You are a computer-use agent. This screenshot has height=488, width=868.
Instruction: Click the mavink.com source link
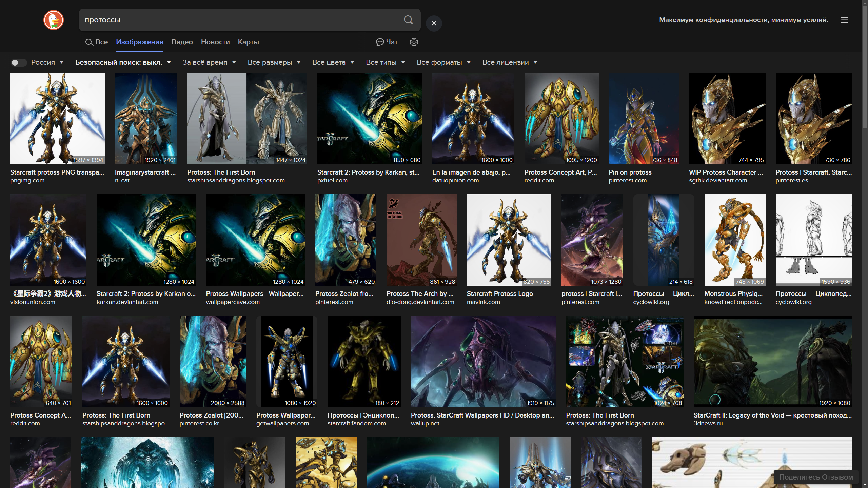coord(484,302)
